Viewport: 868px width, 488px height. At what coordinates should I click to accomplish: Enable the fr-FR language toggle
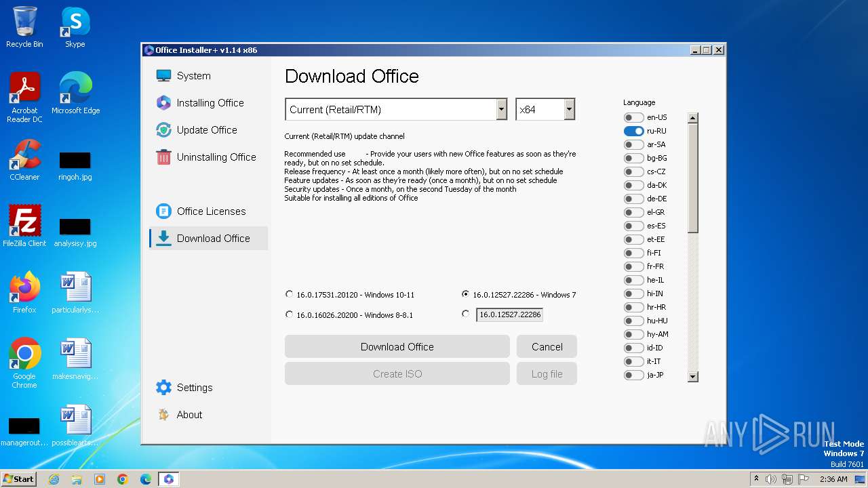click(x=633, y=266)
